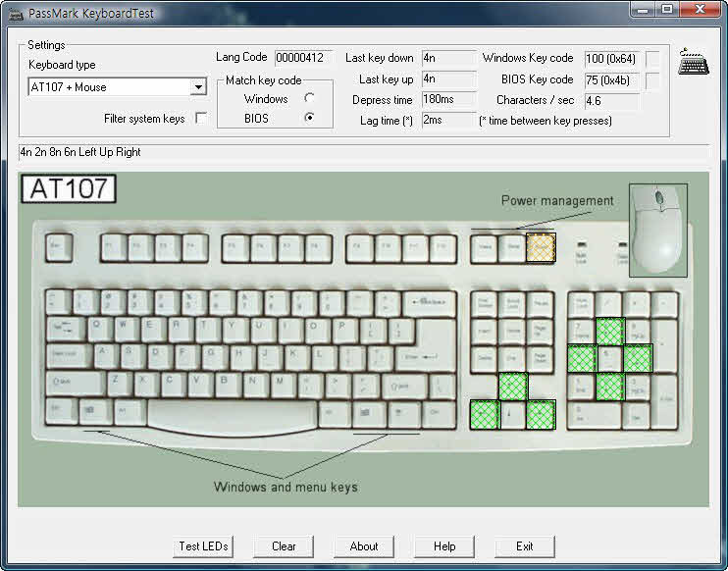This screenshot has width=728, height=571.
Task: Click the Clear button
Action: [284, 546]
